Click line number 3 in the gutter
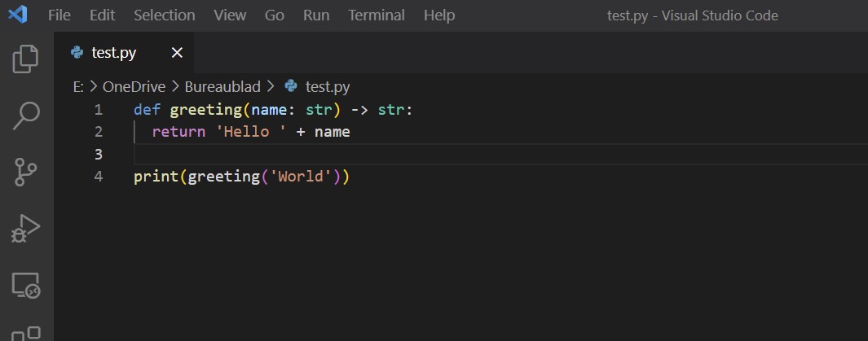868x341 pixels. point(99,154)
